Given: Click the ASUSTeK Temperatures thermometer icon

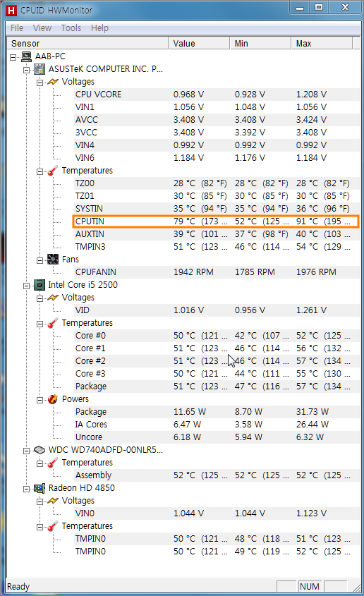Looking at the screenshot, I should coord(53,171).
